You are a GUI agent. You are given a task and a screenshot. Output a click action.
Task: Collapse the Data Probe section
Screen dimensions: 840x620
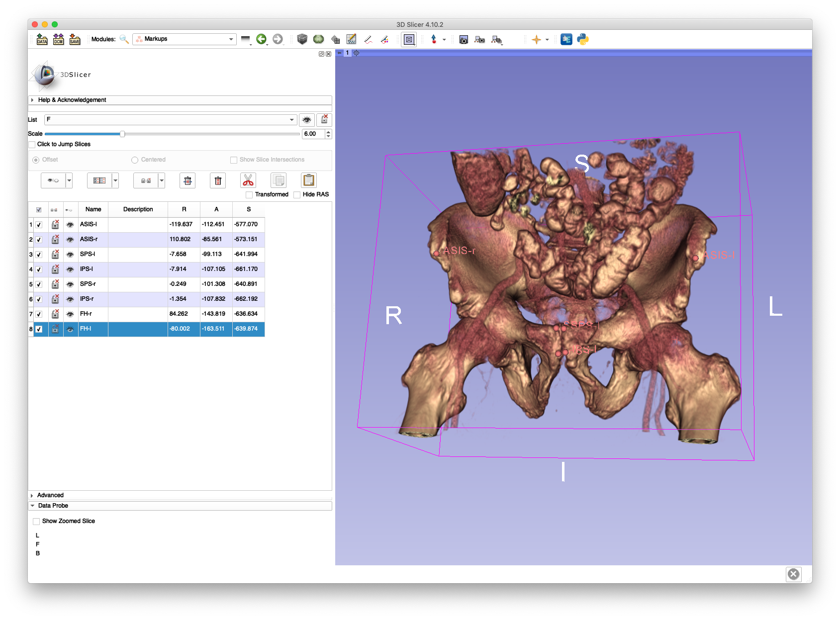(x=180, y=506)
